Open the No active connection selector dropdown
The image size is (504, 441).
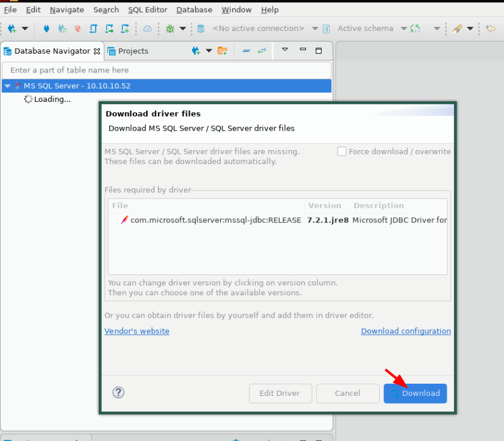tap(315, 29)
